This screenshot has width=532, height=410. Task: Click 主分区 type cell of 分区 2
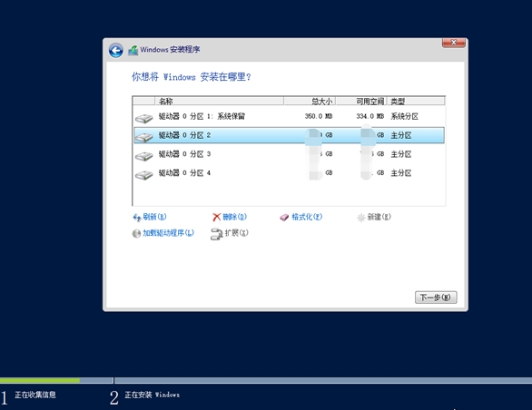401,135
